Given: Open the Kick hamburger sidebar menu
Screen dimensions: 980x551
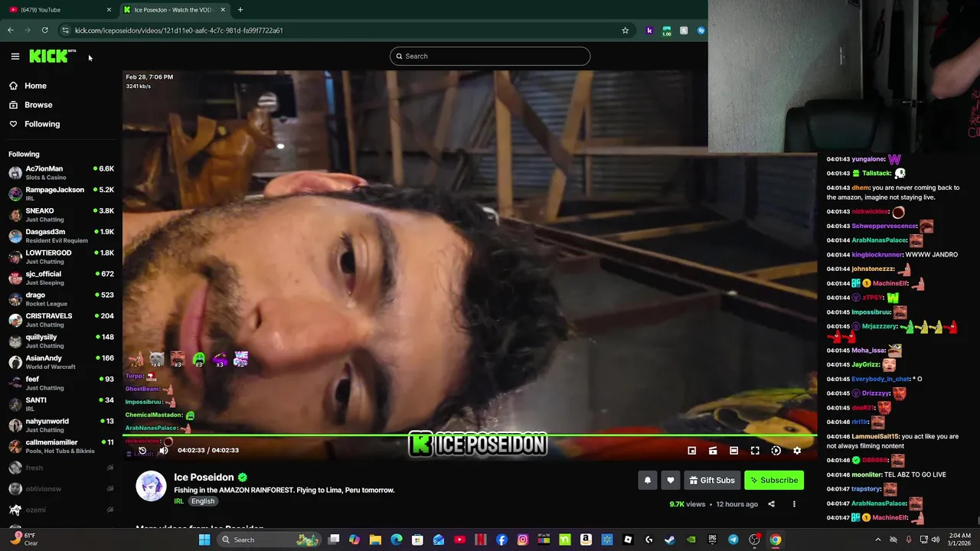Looking at the screenshot, I should click(x=15, y=56).
